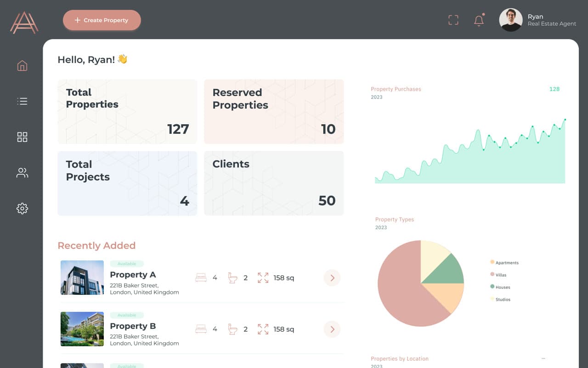The width and height of the screenshot is (588, 368).
Task: Click the bed icon for Property A
Action: pyautogui.click(x=201, y=278)
